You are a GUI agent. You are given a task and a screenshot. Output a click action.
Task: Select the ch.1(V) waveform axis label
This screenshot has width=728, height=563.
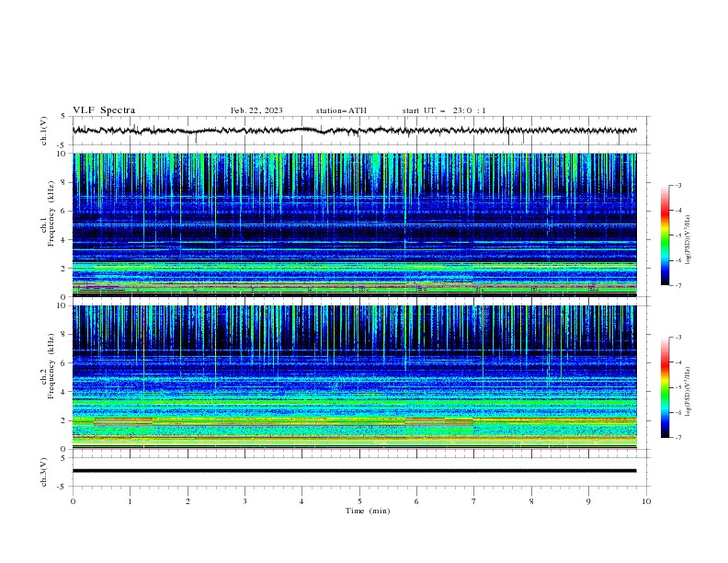(x=44, y=131)
